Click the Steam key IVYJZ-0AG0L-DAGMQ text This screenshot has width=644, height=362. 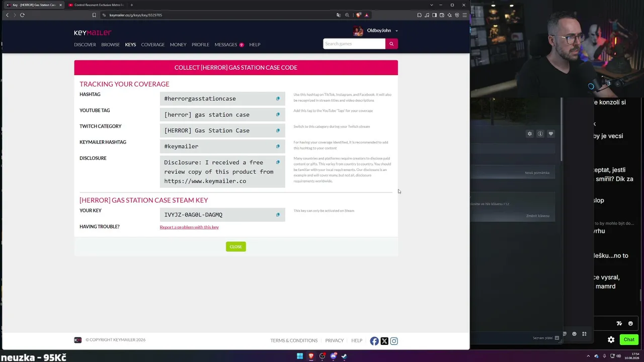(193, 215)
